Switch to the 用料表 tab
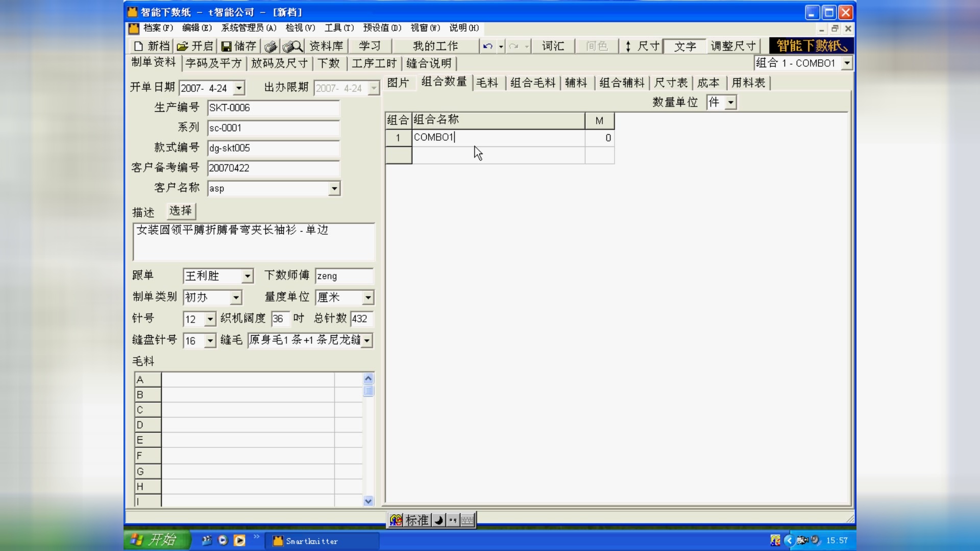The image size is (980, 551). pos(748,83)
